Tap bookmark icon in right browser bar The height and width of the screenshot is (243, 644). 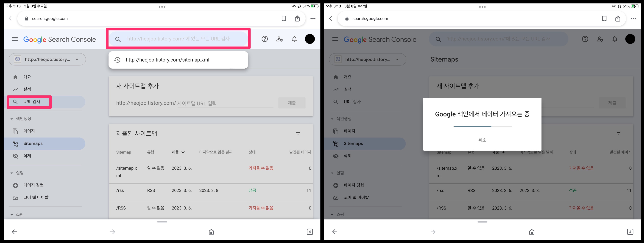[604, 19]
